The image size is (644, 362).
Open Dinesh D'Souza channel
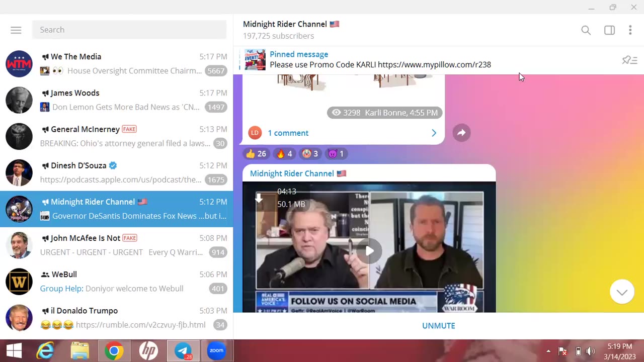[116, 172]
